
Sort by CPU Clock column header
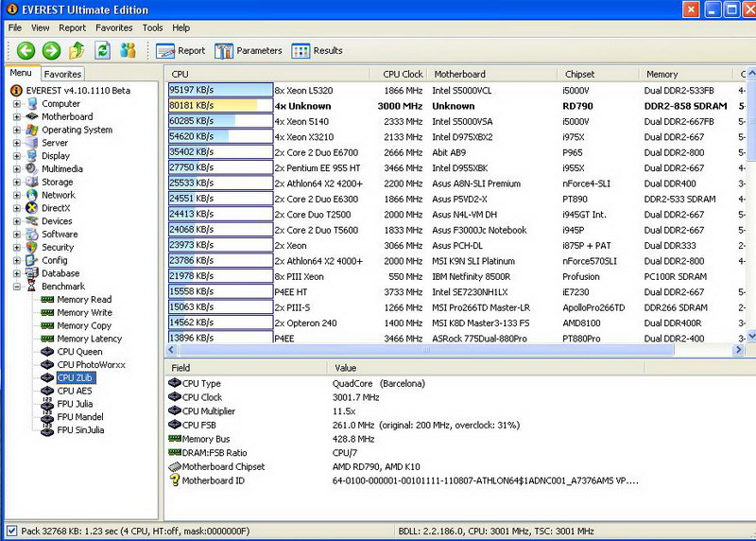(399, 74)
